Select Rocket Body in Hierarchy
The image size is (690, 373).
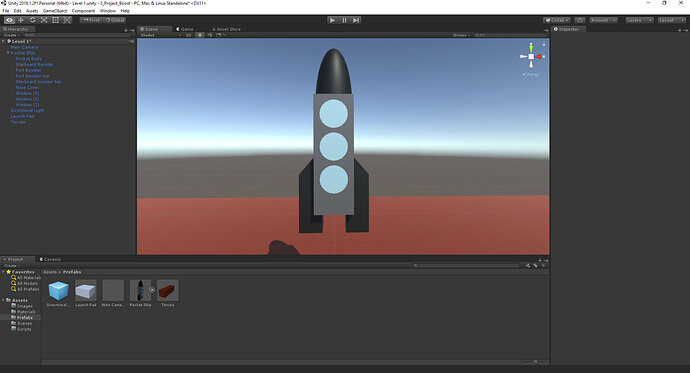[x=29, y=59]
